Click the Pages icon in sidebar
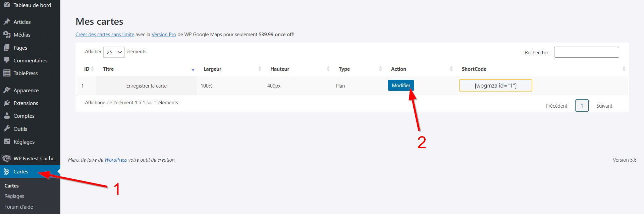 pos(7,48)
